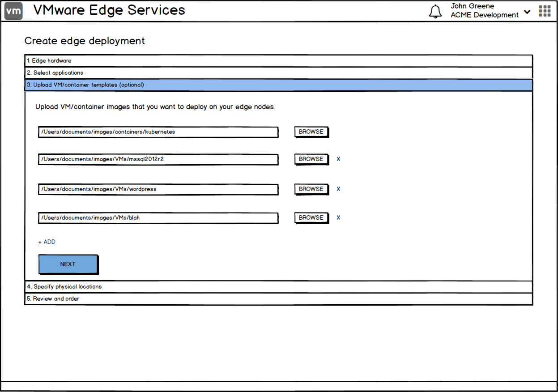Click the kubernetes image path field
Image resolution: width=558 pixels, height=392 pixels.
click(x=158, y=132)
